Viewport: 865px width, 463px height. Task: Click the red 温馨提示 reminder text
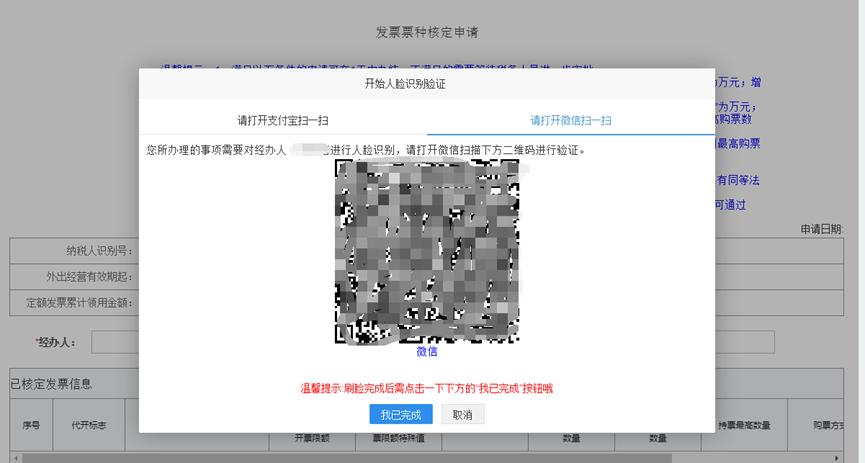[426, 389]
